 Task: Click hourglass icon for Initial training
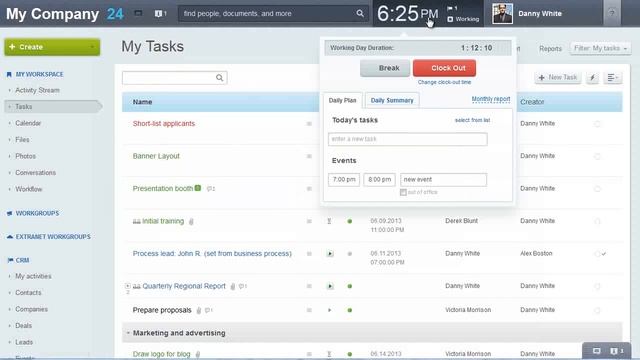click(x=329, y=221)
